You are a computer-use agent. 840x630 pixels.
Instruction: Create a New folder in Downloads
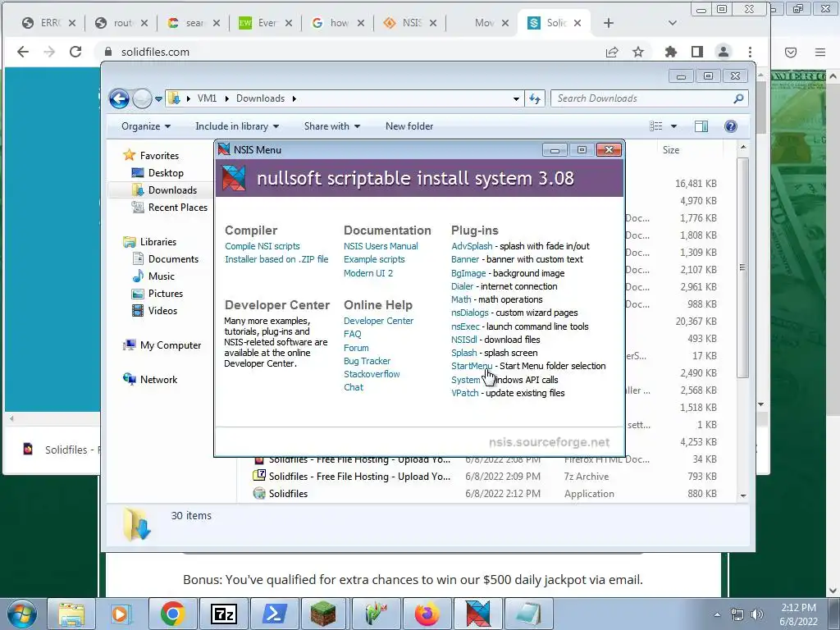click(409, 126)
